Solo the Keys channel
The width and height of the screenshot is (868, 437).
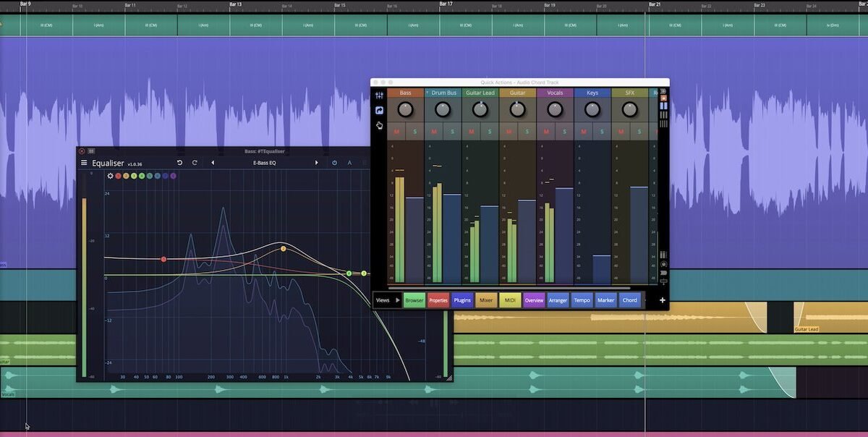[602, 132]
